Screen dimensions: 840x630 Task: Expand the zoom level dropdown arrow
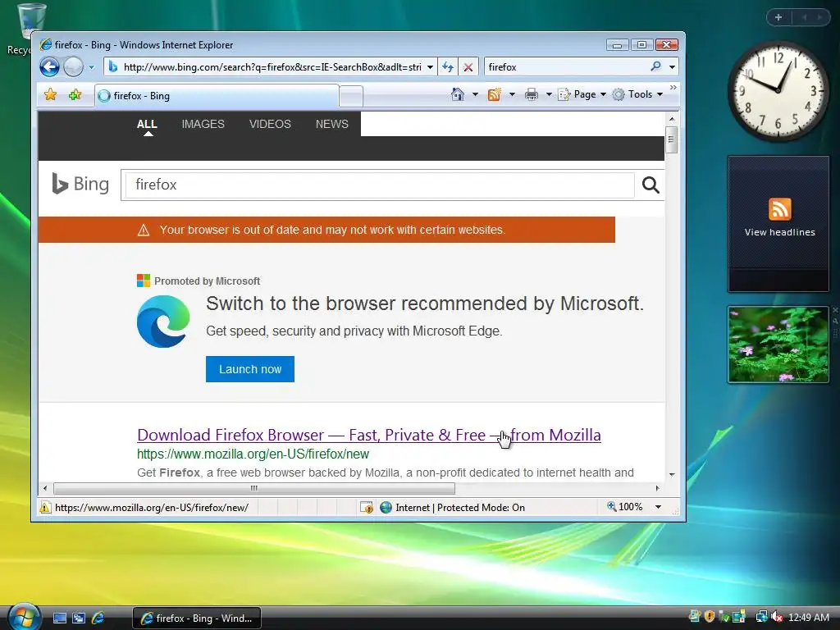tap(658, 507)
